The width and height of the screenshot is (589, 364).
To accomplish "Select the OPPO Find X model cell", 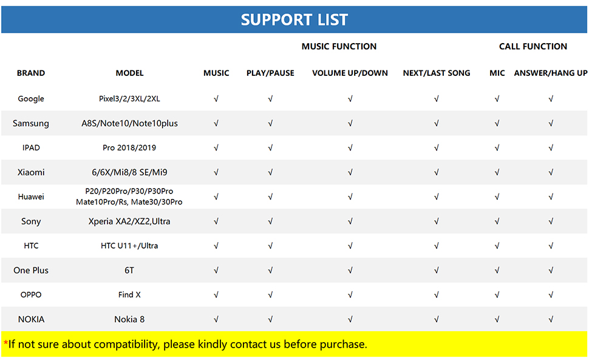I will pyautogui.click(x=129, y=295).
